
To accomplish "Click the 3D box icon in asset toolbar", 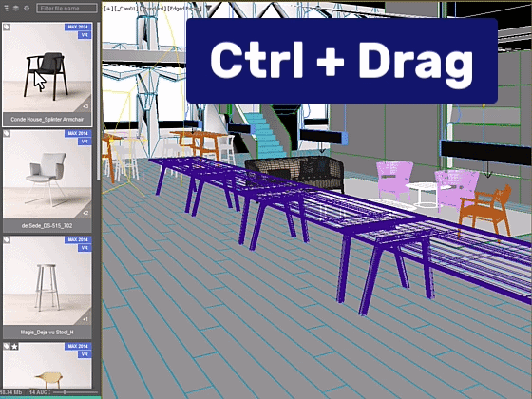I will [16, 8].
